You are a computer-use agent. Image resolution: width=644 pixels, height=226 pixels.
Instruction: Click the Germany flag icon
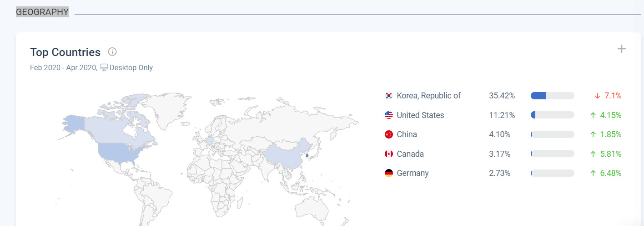coord(389,173)
